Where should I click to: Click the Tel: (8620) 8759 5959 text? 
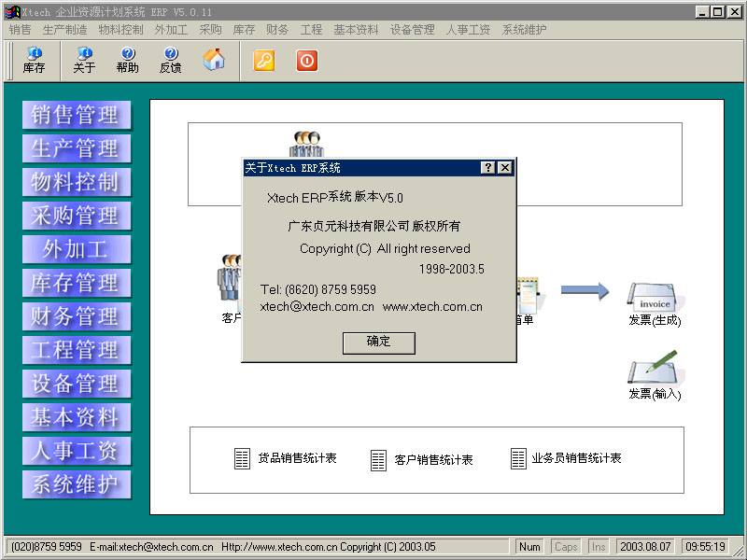click(318, 289)
